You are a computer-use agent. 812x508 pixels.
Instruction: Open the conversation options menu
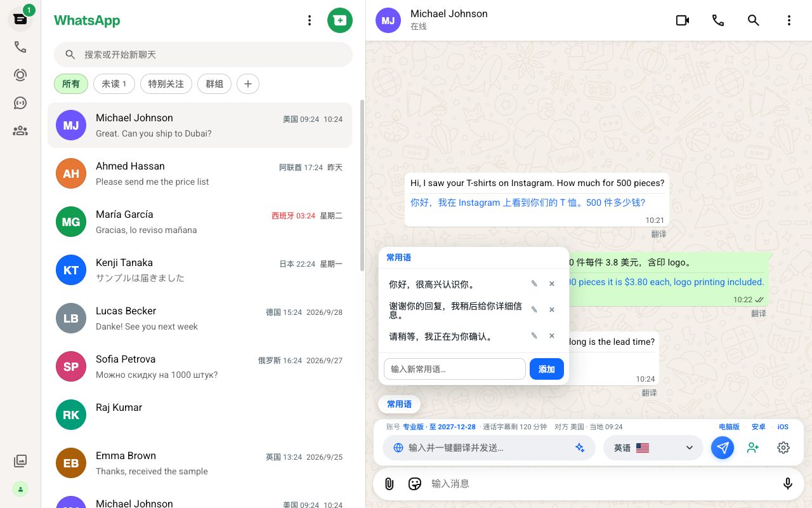point(789,20)
